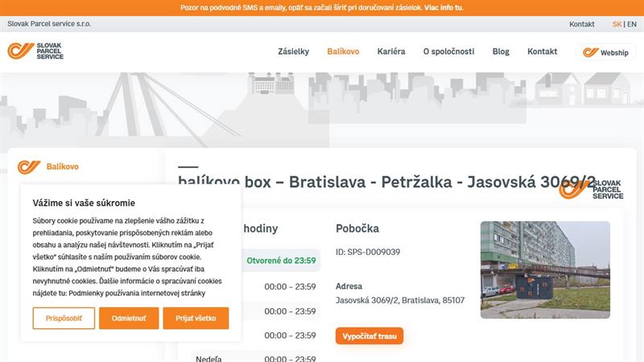Image resolution: width=644 pixels, height=362 pixels.
Task: Select the Vážime si vaše súkromie heading
Action: pos(84,203)
